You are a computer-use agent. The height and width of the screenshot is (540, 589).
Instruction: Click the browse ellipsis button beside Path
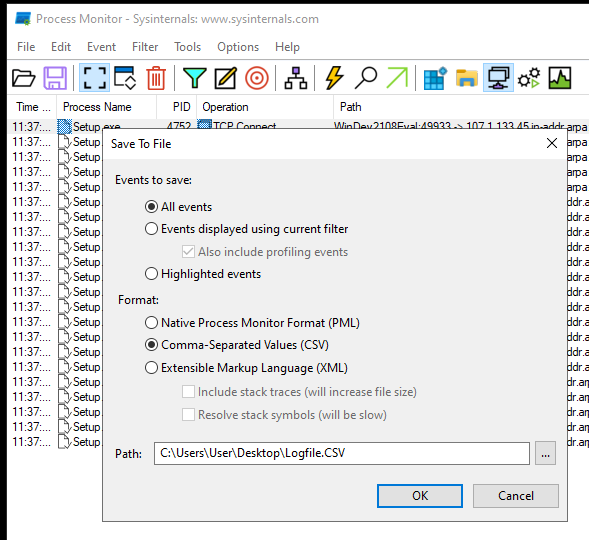[545, 454]
